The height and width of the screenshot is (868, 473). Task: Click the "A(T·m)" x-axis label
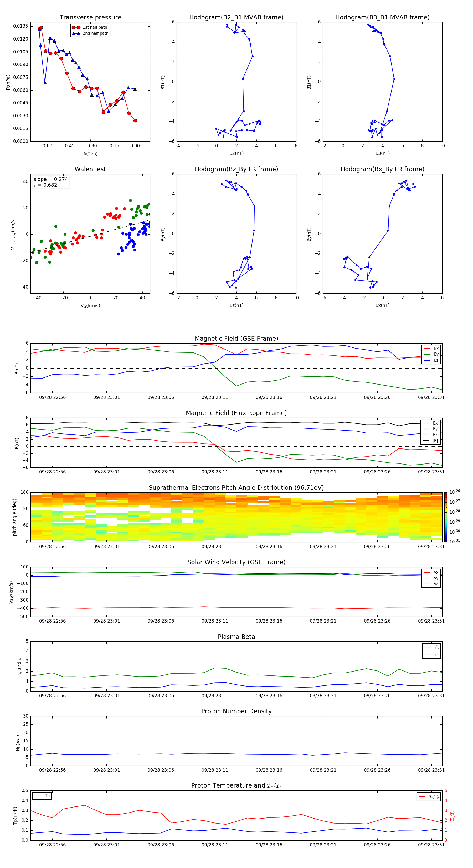coord(90,154)
